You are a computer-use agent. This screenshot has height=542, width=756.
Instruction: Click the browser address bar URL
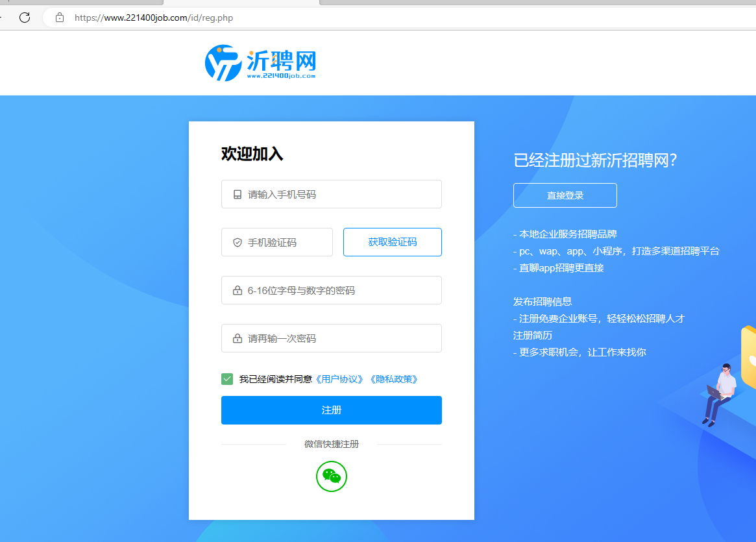154,18
